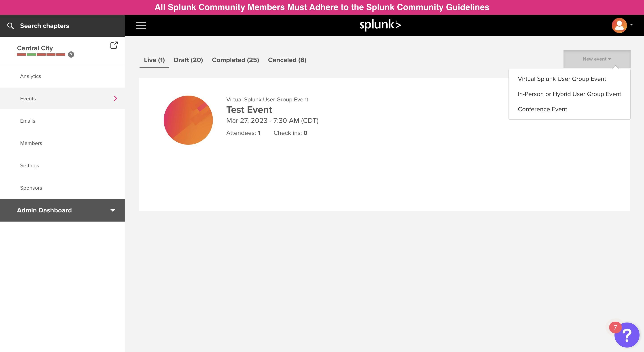Open Members in the sidebar
Viewport: 644px width, 352px height.
(62, 143)
